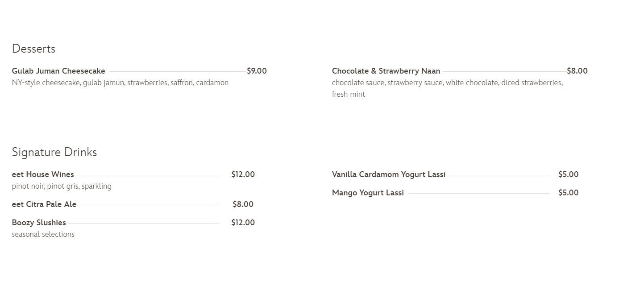Click the $9.00 cheesecake price

(x=257, y=71)
